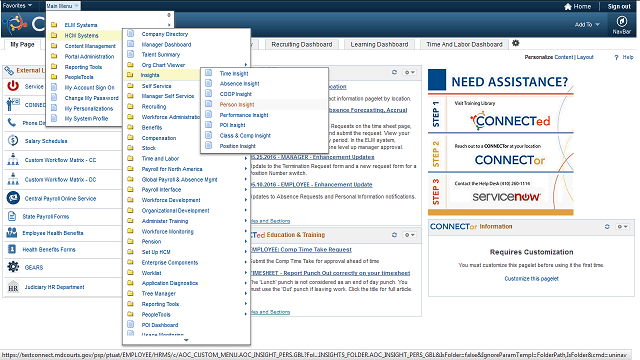Open Talent Summary menu item
The width and height of the screenshot is (640, 360).
[x=160, y=54]
